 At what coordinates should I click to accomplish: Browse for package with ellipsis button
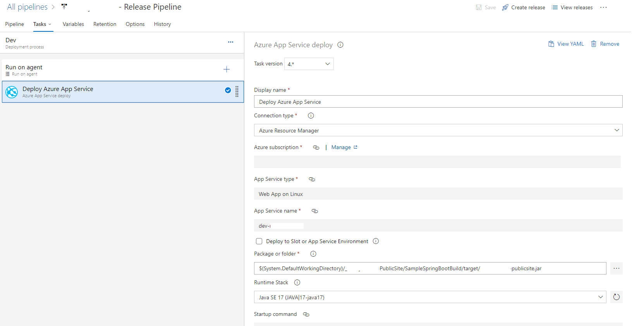617,268
